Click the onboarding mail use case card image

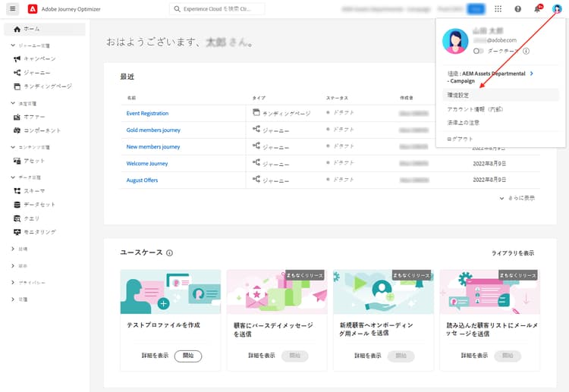pyautogui.click(x=383, y=292)
